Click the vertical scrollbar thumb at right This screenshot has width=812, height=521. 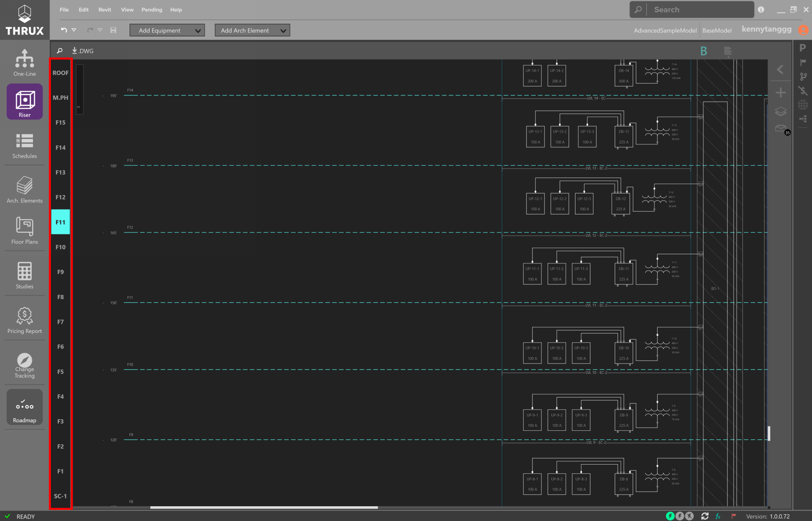pyautogui.click(x=769, y=433)
